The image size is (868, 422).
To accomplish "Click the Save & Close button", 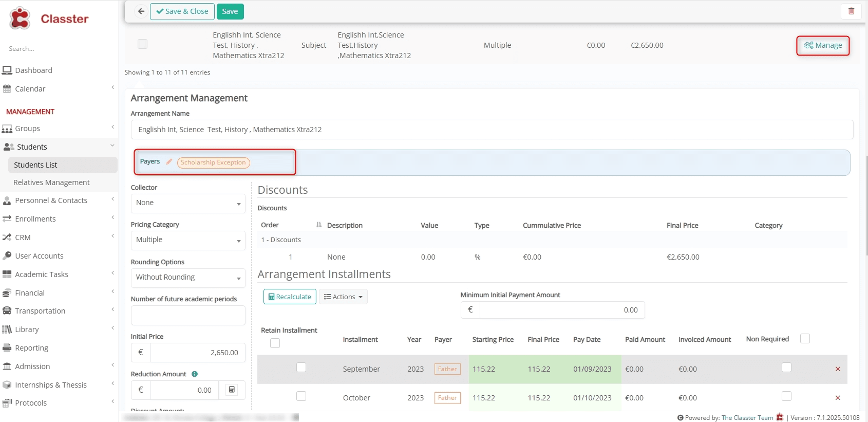I will [x=182, y=11].
